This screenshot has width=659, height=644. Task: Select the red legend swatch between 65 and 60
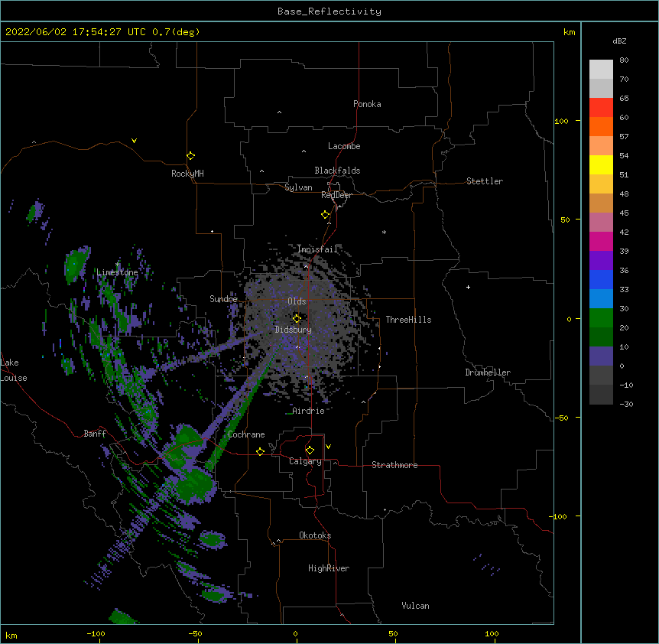[601, 107]
